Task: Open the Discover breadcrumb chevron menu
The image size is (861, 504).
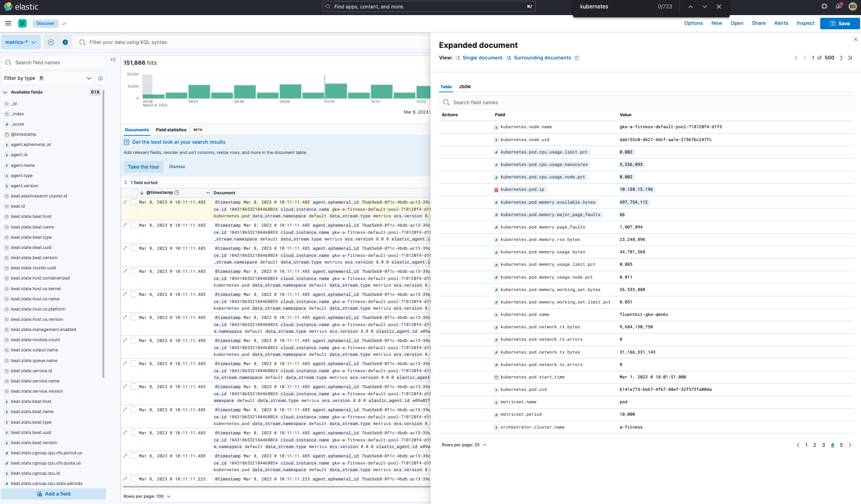Action: click(x=64, y=24)
